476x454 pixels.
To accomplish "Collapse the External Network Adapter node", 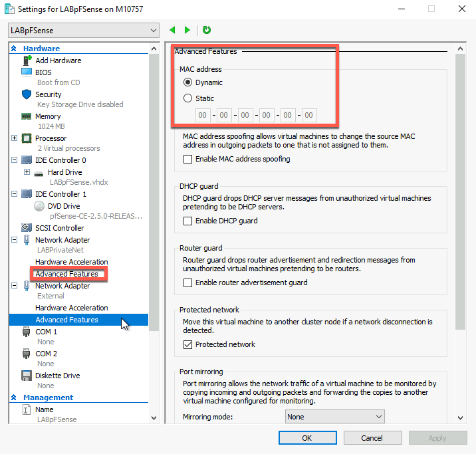I will (14, 286).
